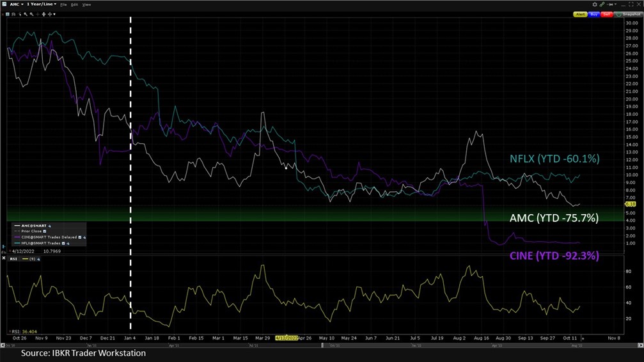Click edit icon next to CINE@SMART

click(x=84, y=237)
